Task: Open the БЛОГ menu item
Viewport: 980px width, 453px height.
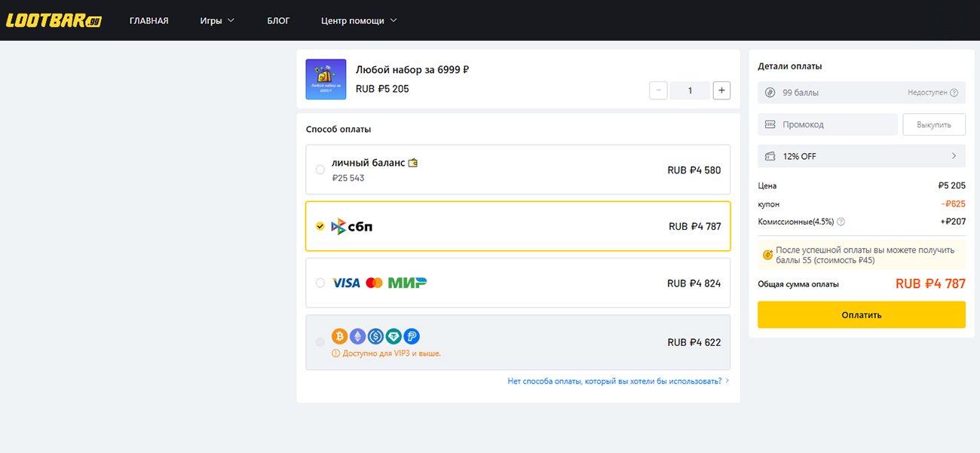Action: click(x=278, y=20)
